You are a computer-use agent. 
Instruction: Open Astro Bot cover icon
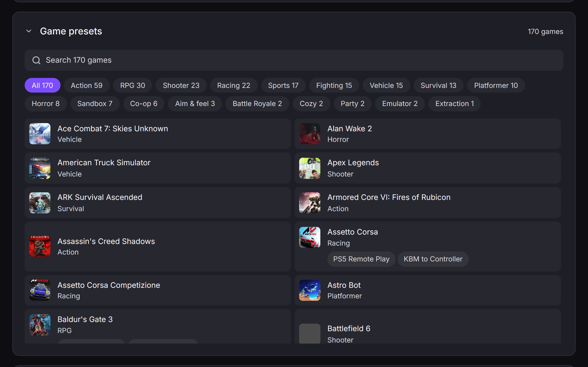tap(310, 290)
